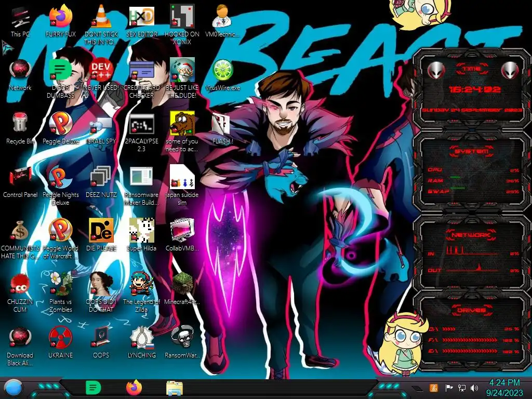Open the Network desktop icon

click(x=20, y=75)
